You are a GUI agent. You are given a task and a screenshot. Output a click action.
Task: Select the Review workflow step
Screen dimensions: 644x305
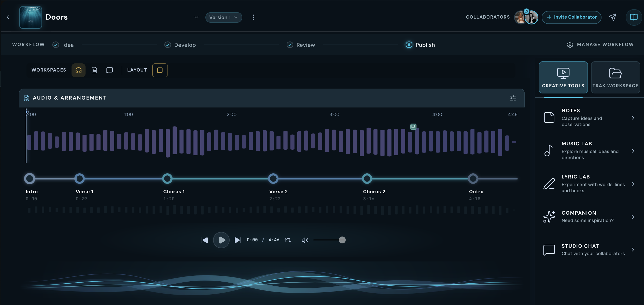point(301,45)
